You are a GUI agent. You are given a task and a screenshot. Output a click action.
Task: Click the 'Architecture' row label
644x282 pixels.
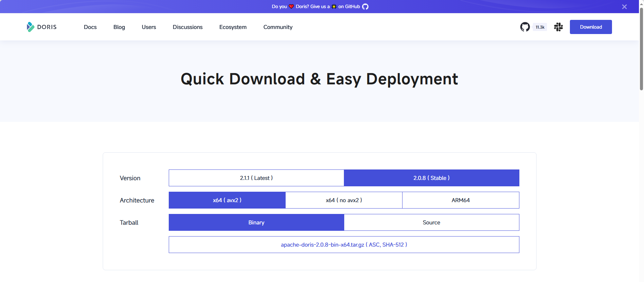pyautogui.click(x=137, y=200)
